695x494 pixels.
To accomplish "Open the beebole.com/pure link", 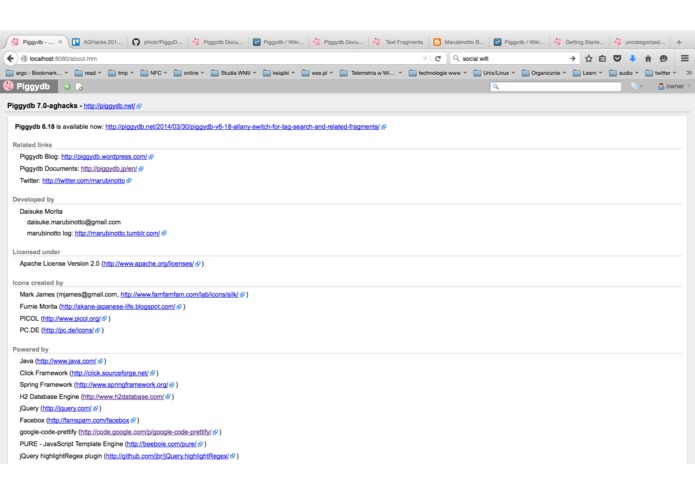I will coord(161,444).
